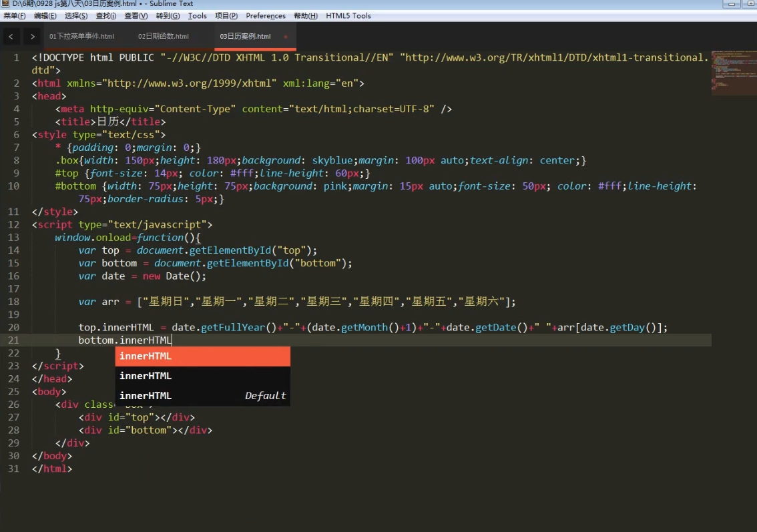Click the 星期六 string in array
The height and width of the screenshot is (532, 757).
click(x=482, y=302)
